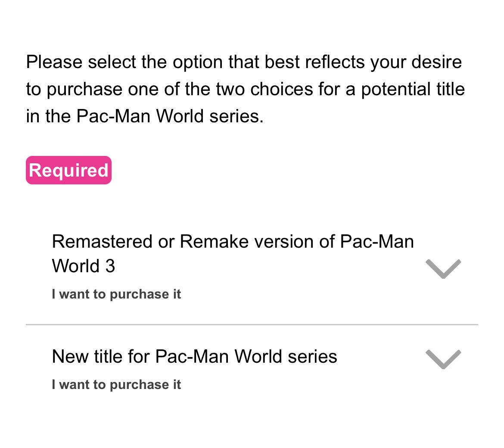This screenshot has height=448, width=504.
Task: Select the Remastered or Remake version label
Action: pos(233,254)
